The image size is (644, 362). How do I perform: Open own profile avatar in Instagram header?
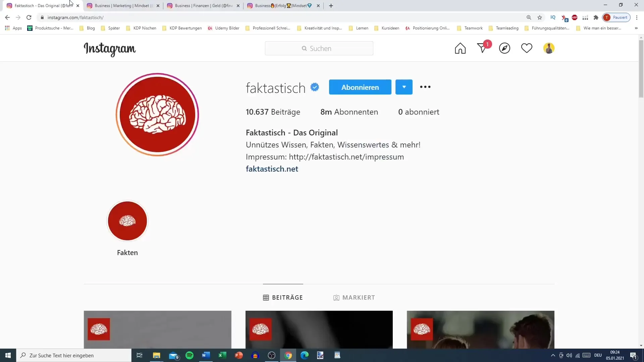[549, 48]
